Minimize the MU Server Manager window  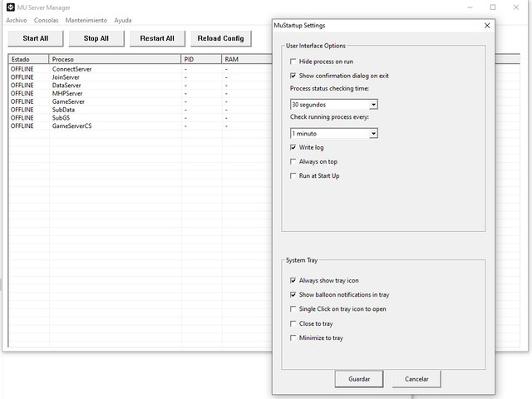(470, 7)
